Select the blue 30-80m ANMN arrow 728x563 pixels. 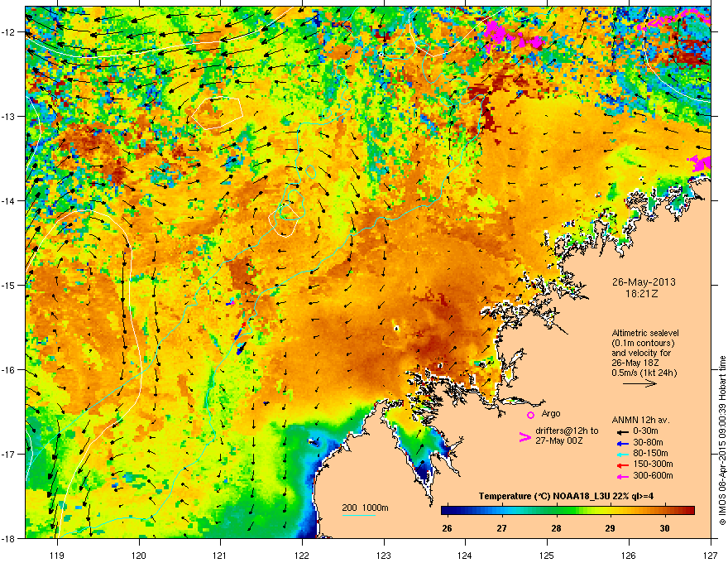point(623,443)
